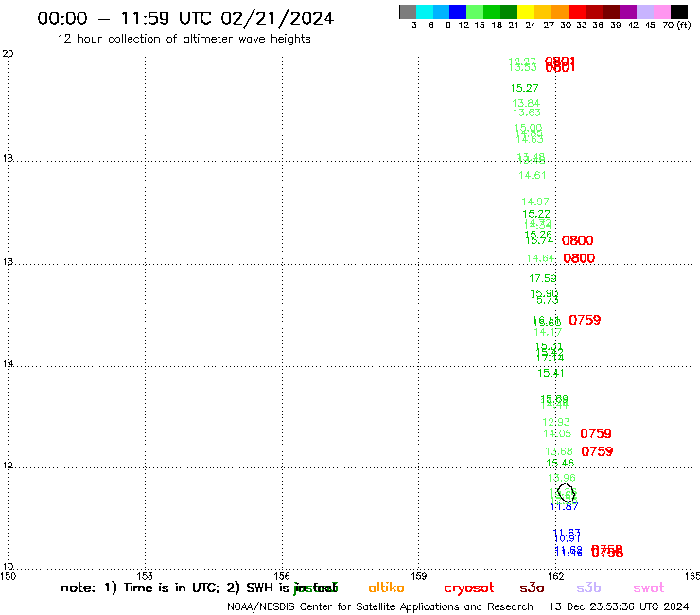Select the lavender 45 ft legend swatch
Image resolution: width=700 pixels, height=615 pixels.
(x=644, y=11)
